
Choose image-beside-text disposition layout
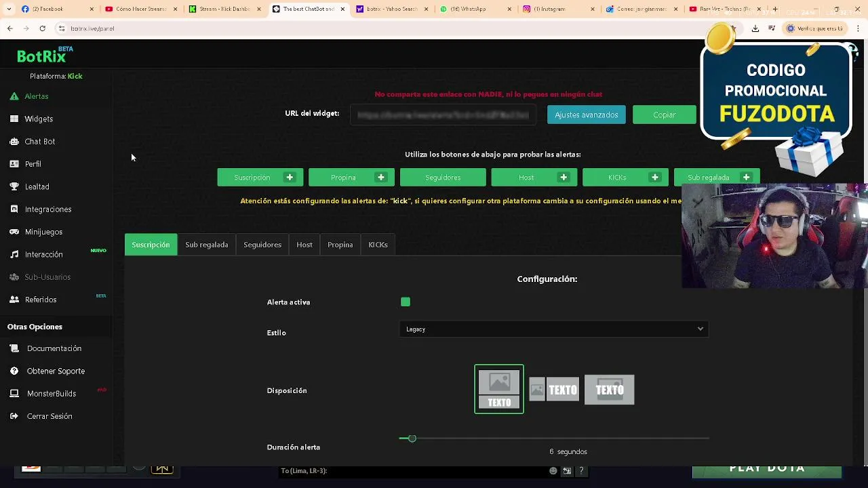pos(554,390)
